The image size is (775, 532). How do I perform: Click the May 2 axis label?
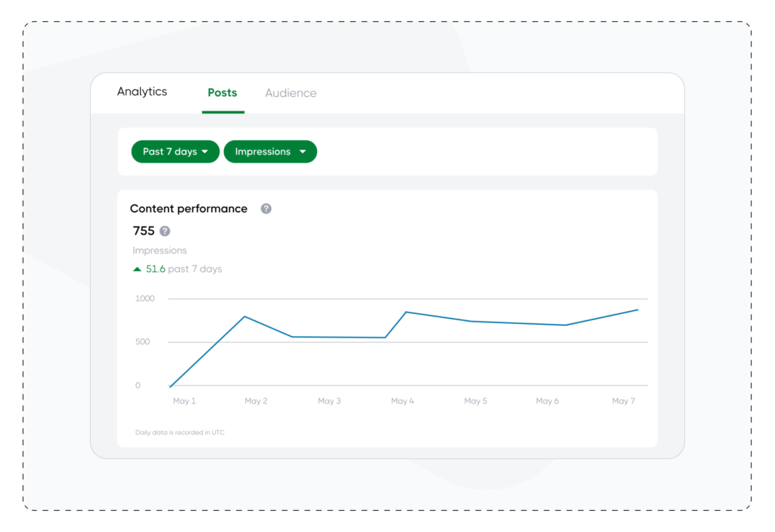(256, 401)
